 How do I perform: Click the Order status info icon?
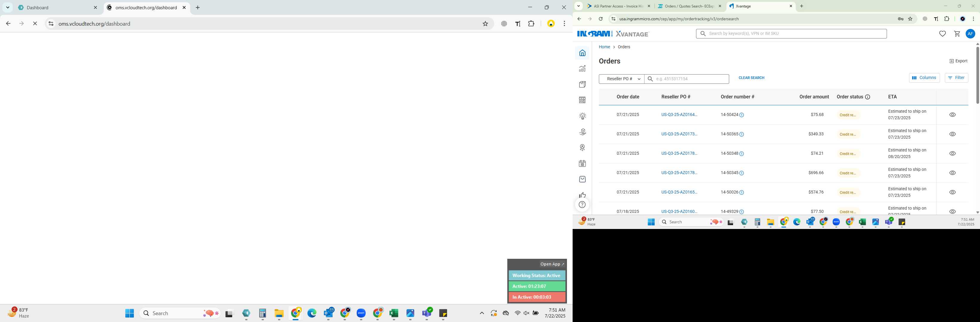click(x=867, y=97)
